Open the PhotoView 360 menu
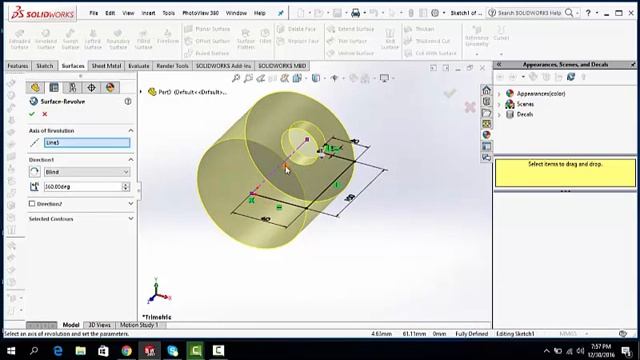This screenshot has width=640, height=360. pos(200,13)
